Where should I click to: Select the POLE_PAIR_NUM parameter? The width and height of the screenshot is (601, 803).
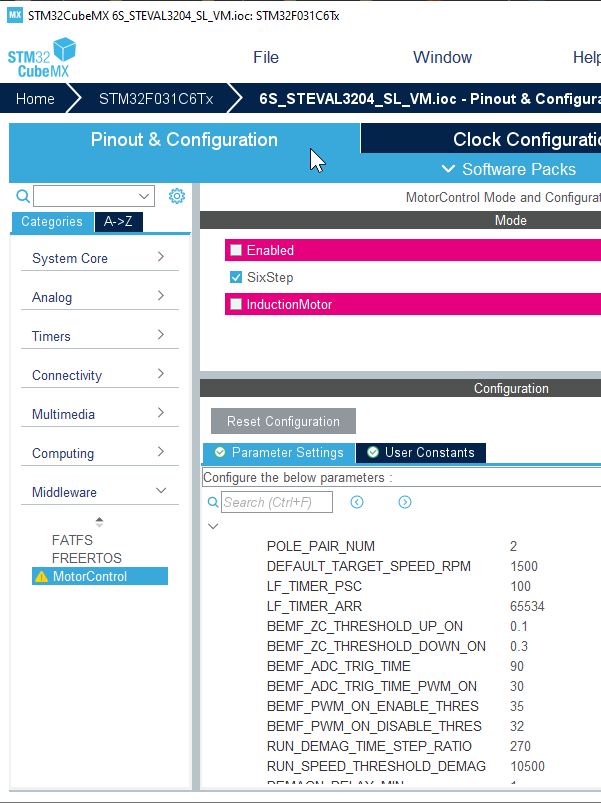[321, 546]
